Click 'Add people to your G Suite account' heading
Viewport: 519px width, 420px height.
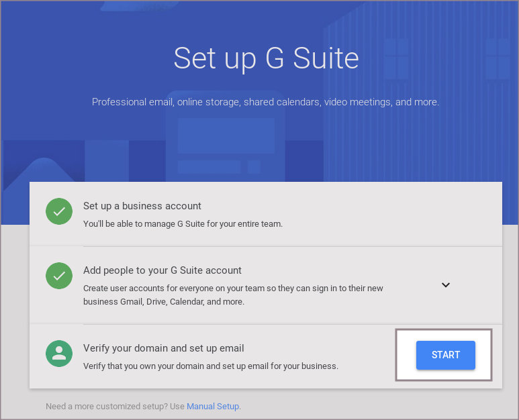click(x=162, y=270)
